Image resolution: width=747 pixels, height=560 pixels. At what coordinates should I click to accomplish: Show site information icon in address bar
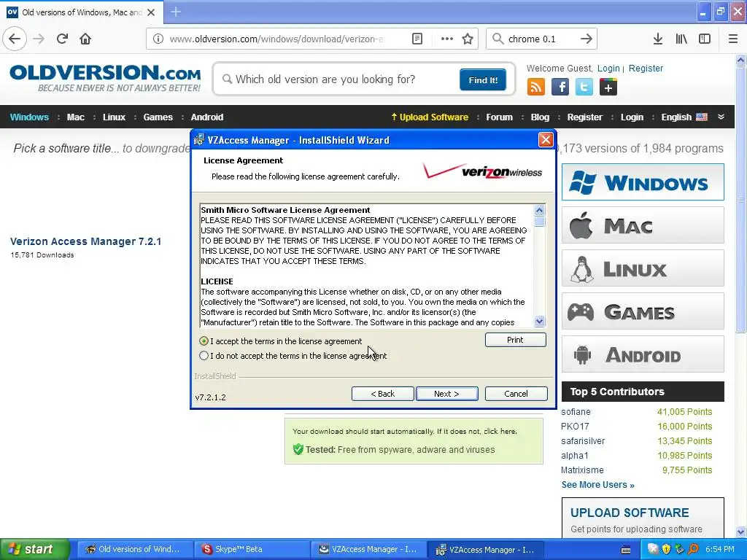[x=158, y=39]
